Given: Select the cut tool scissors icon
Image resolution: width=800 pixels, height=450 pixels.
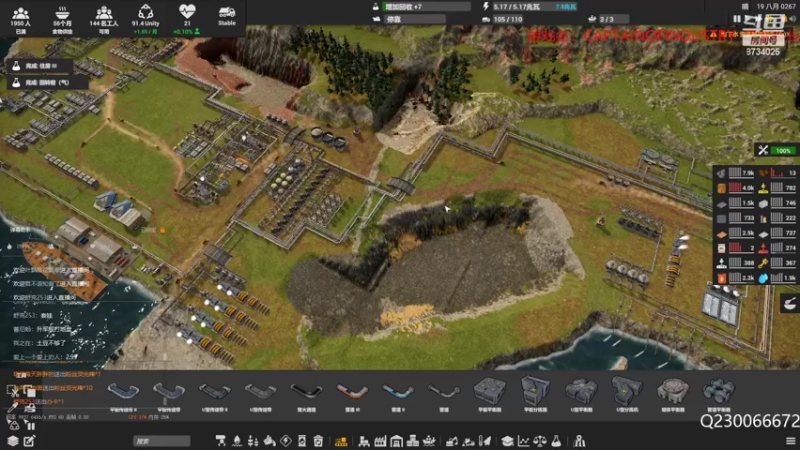Looking at the screenshot, I should tap(13, 391).
